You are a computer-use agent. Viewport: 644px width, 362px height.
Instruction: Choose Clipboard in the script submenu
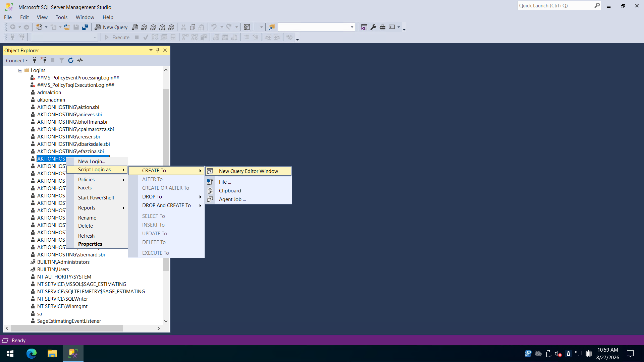(x=249, y=191)
